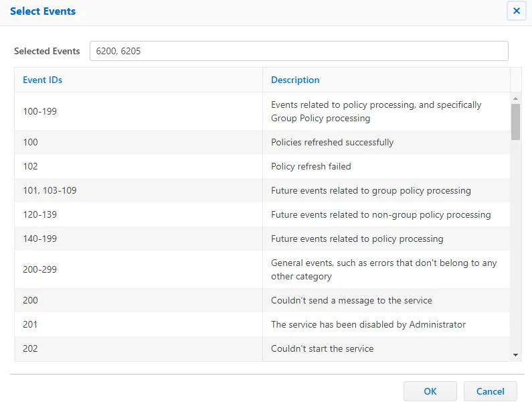Click 'Policies refreshed successfully' description

tap(332, 142)
